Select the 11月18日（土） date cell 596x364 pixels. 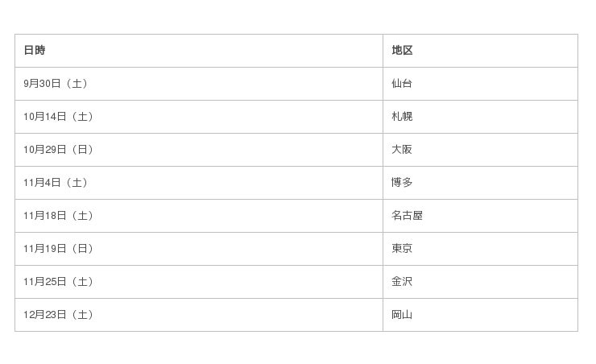pos(59,216)
